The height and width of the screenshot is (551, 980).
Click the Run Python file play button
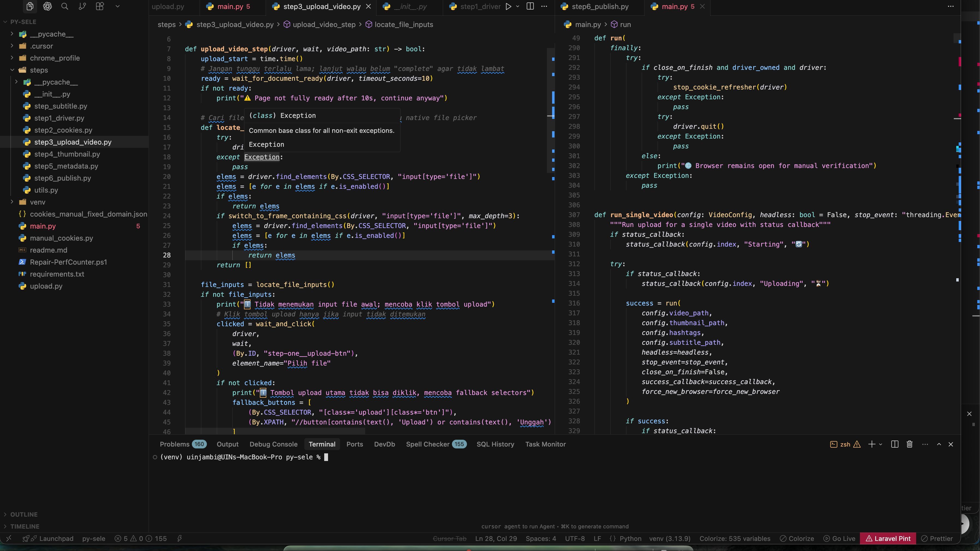[508, 7]
